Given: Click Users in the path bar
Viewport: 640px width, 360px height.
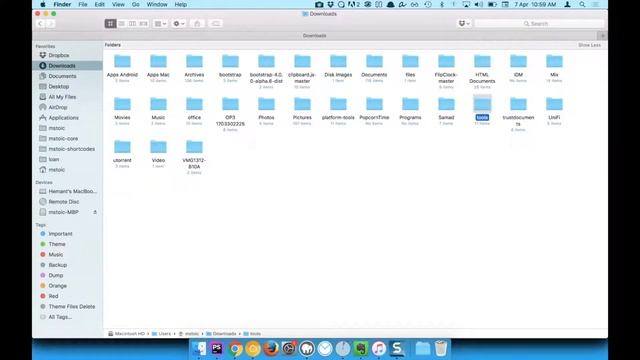Looking at the screenshot, I should click(162, 334).
